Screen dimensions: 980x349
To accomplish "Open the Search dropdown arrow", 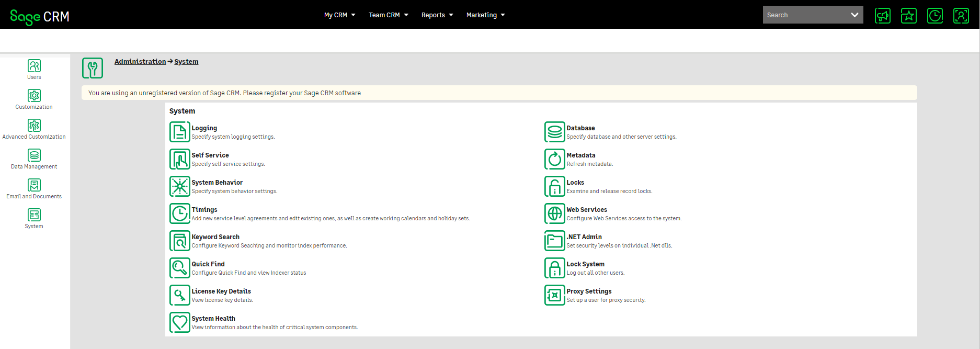I will pyautogui.click(x=854, y=15).
